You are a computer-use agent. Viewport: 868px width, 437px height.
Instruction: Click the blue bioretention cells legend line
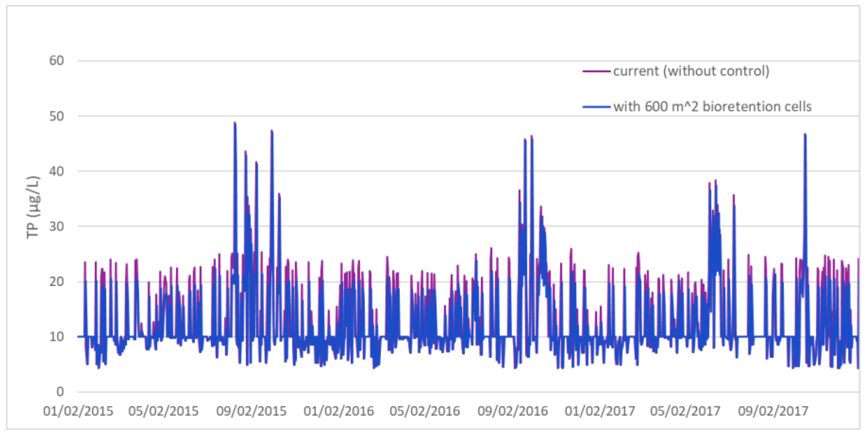596,107
